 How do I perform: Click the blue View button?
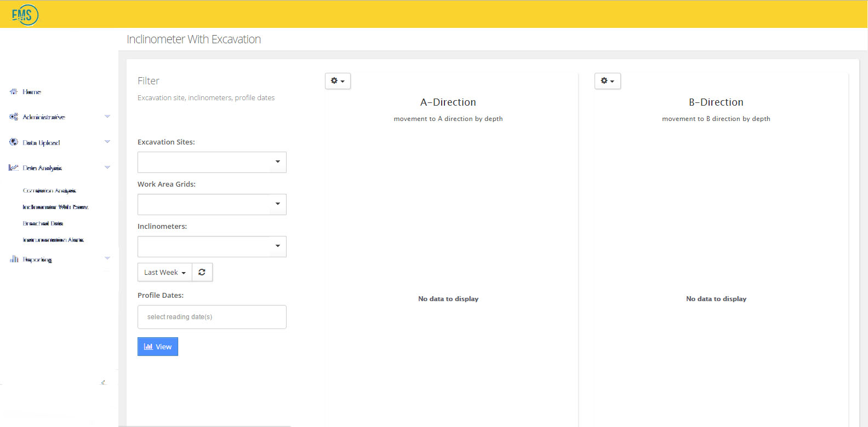[158, 347]
